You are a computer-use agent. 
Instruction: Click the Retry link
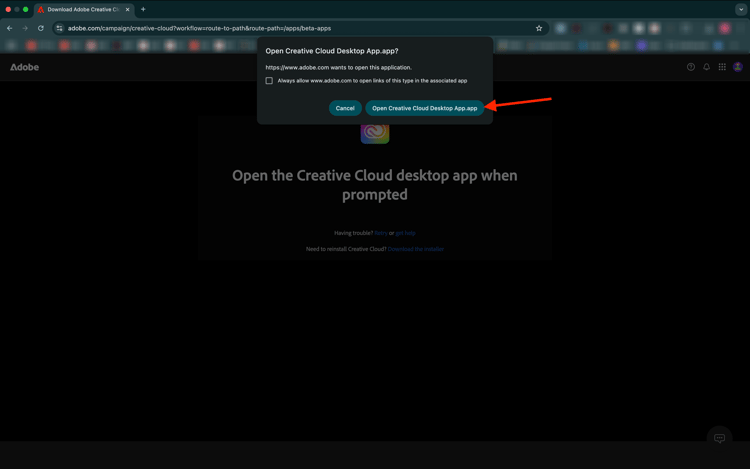click(381, 233)
